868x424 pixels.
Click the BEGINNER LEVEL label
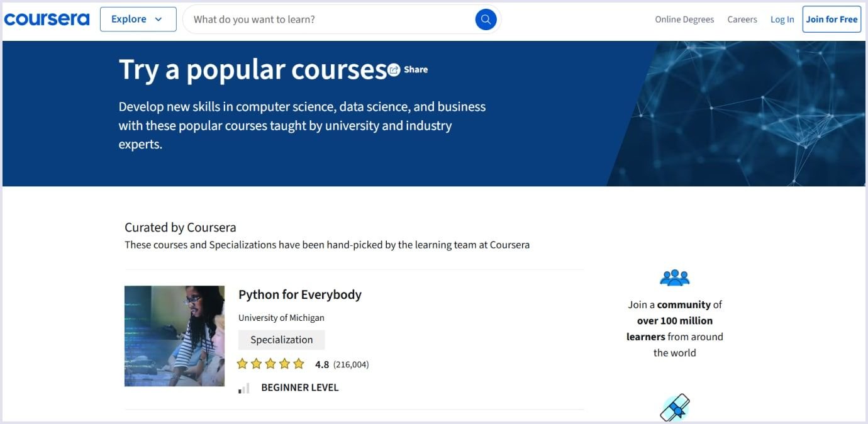coord(300,388)
